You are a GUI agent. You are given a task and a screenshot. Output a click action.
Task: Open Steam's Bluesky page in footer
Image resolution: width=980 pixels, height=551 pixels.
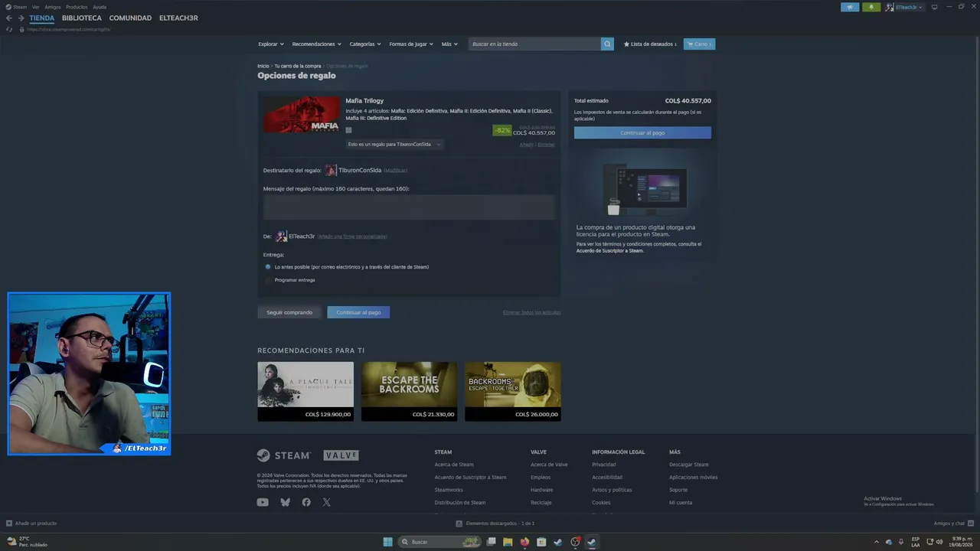point(285,503)
